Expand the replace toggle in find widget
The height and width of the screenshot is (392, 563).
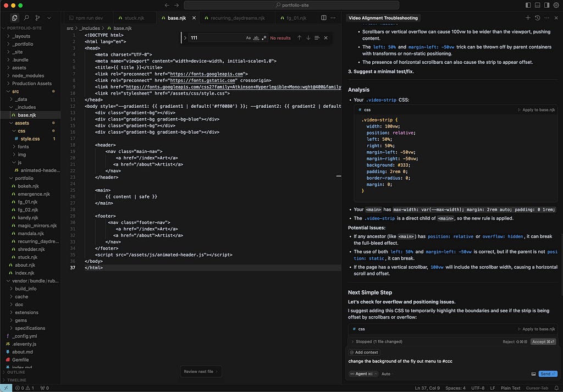[x=185, y=38]
